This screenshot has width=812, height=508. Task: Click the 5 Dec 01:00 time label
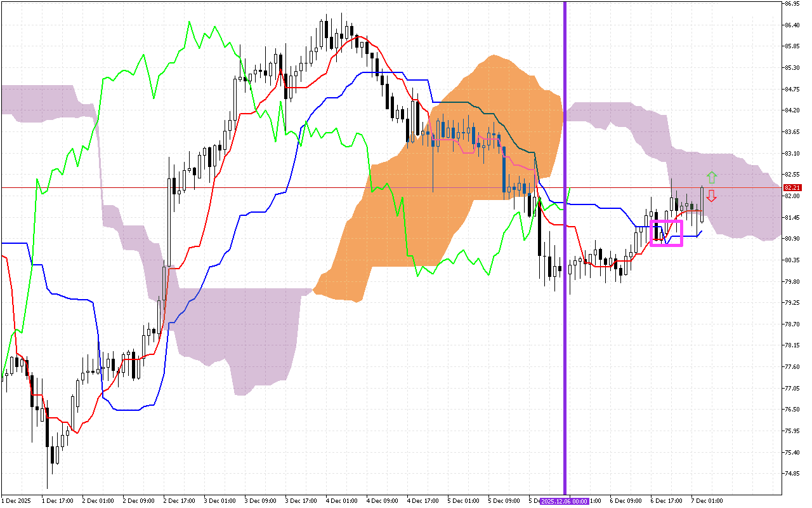click(x=464, y=501)
